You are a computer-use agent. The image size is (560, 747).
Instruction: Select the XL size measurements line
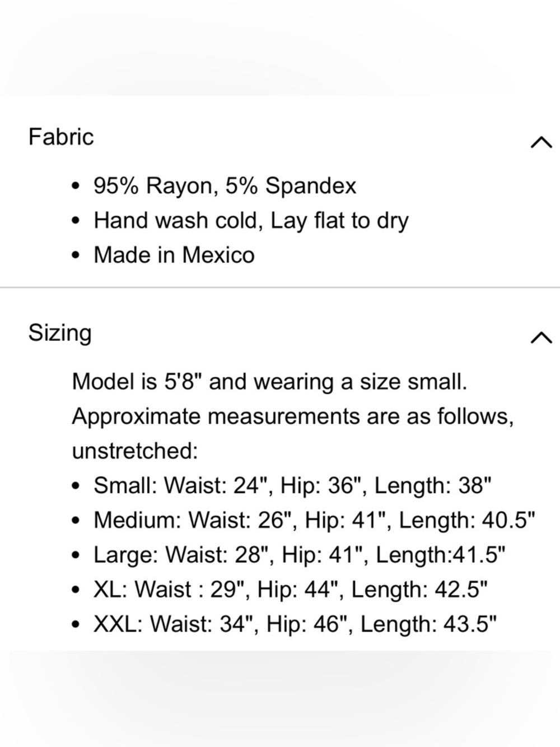coord(290,590)
